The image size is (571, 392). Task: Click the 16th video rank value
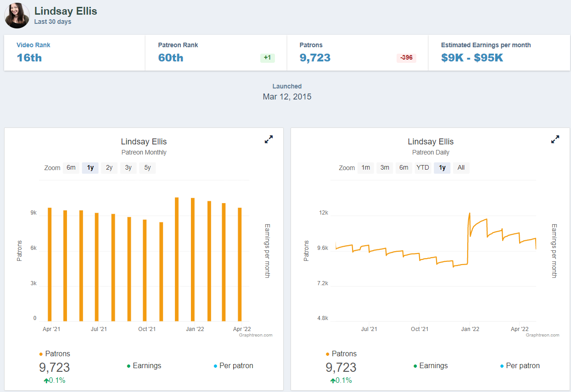[29, 58]
